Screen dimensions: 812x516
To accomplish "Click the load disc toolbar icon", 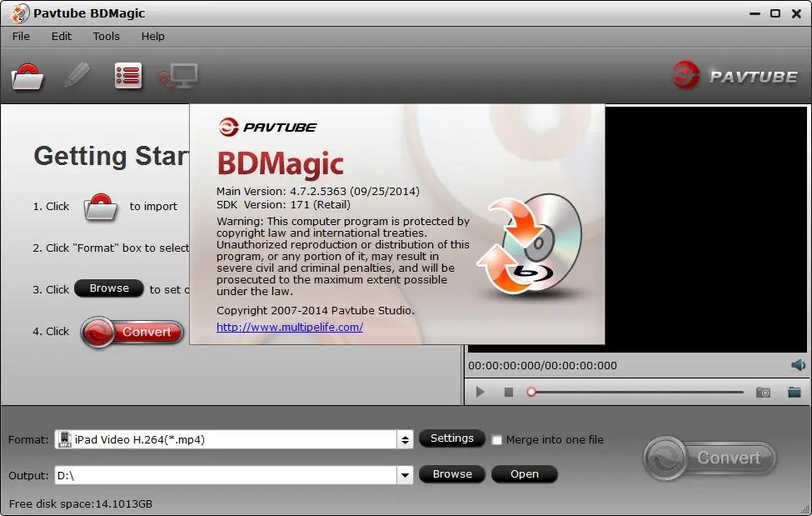I will click(27, 77).
